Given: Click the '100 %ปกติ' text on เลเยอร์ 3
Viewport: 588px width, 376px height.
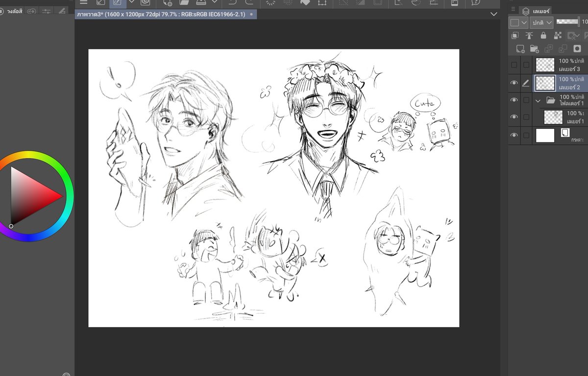Looking at the screenshot, I should 571,61.
